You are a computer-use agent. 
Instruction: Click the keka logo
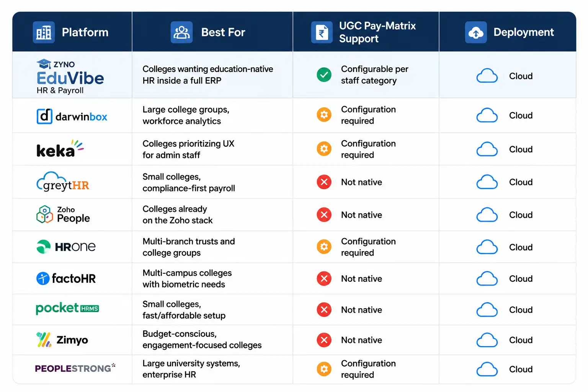coord(60,149)
